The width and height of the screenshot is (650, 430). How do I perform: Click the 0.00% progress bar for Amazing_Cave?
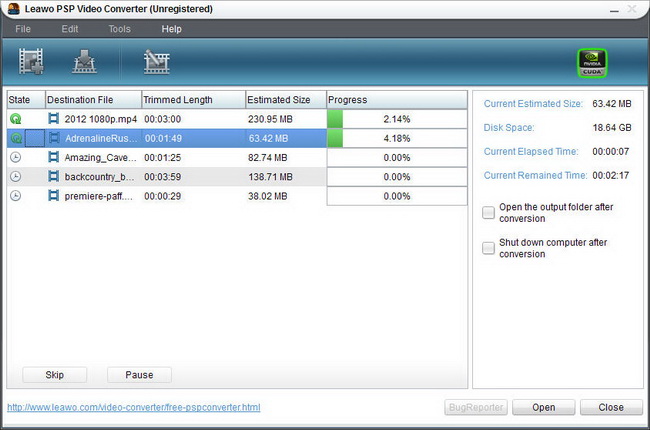397,158
